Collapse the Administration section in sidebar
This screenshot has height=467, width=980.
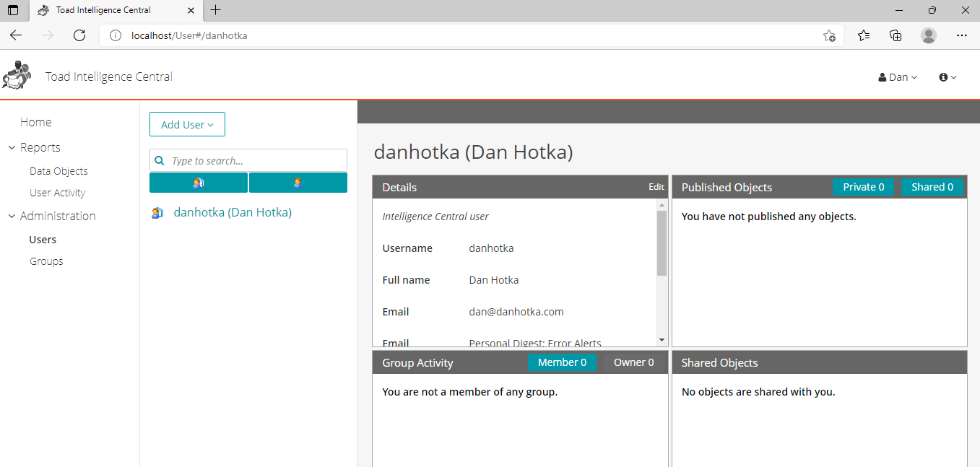(12, 216)
